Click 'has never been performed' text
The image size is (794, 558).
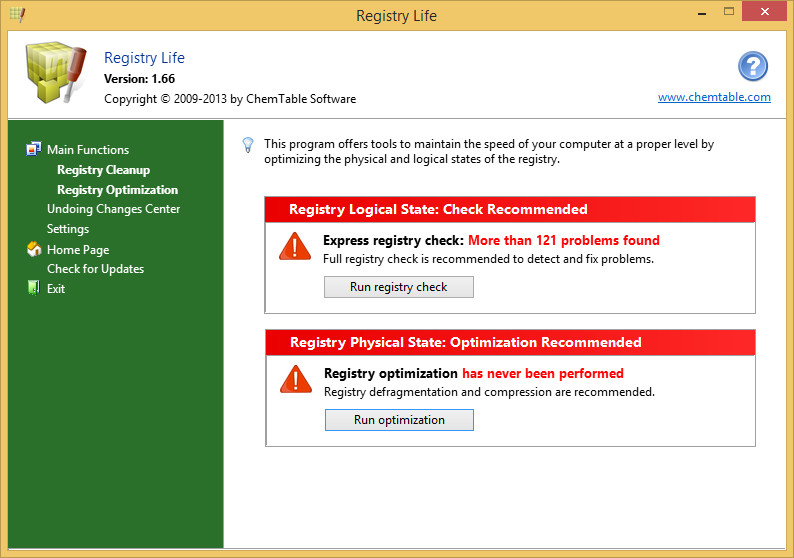pyautogui.click(x=542, y=374)
